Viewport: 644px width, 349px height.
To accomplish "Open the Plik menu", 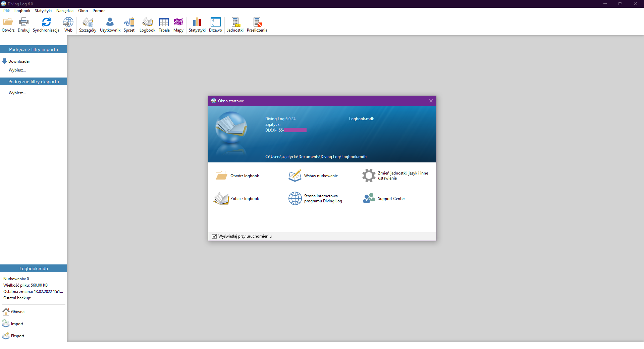I will point(6,11).
